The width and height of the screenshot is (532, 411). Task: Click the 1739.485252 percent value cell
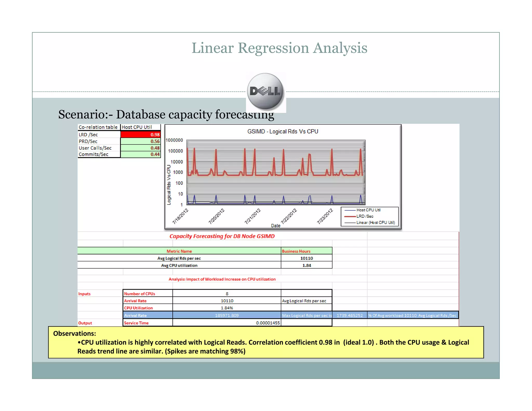(349, 315)
